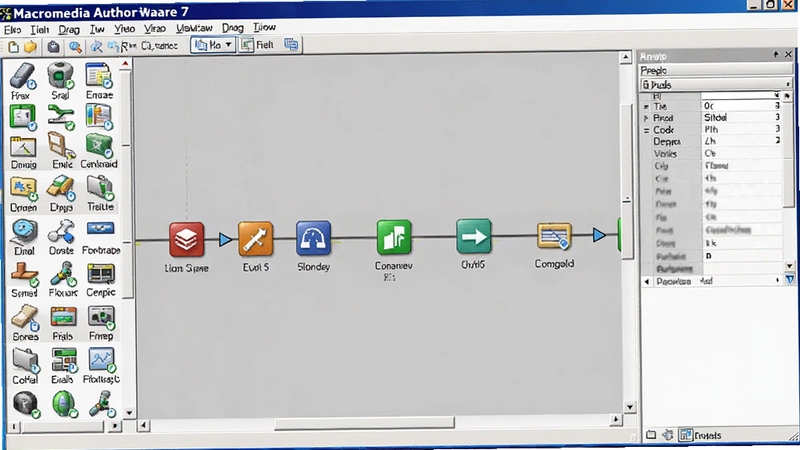Select the Dpgs palette icon
The height and width of the screenshot is (450, 800).
click(61, 188)
